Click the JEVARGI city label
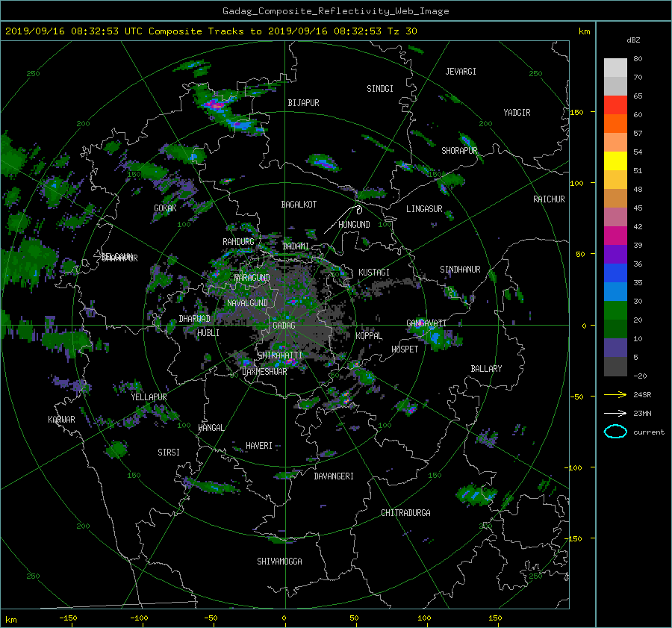The width and height of the screenshot is (672, 628). click(x=461, y=72)
